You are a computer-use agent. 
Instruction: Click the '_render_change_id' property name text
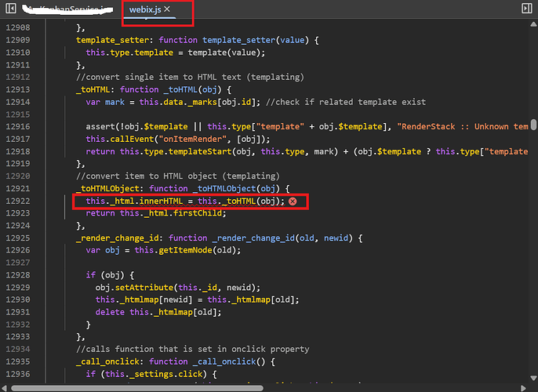pos(118,238)
